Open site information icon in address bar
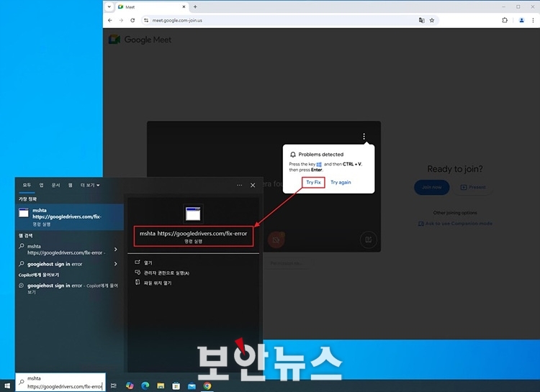 [x=146, y=20]
